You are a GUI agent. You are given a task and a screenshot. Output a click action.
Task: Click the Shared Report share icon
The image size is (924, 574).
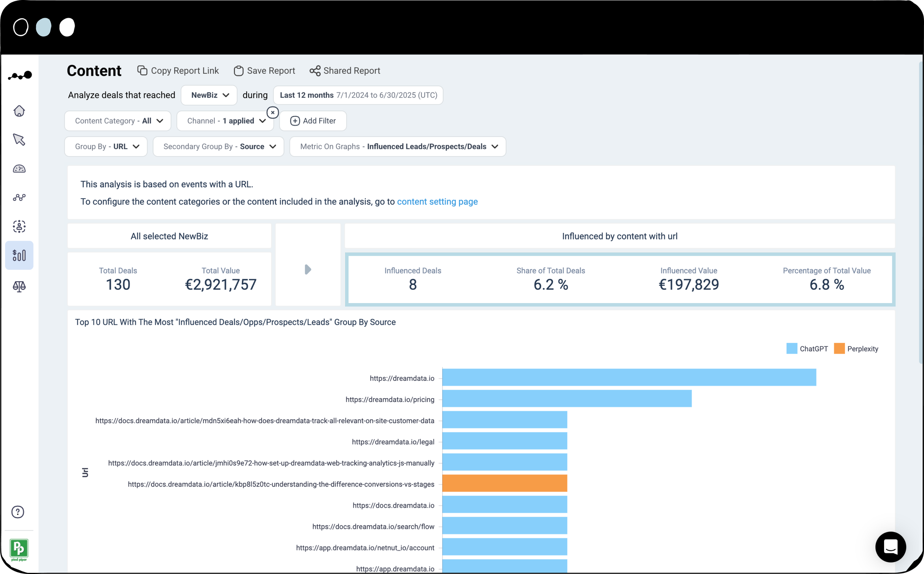point(315,71)
